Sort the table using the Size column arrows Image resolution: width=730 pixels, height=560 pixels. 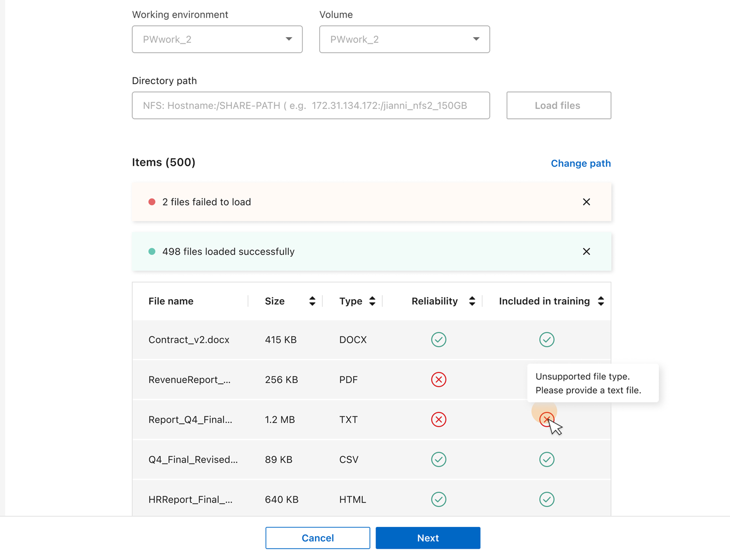(x=312, y=301)
